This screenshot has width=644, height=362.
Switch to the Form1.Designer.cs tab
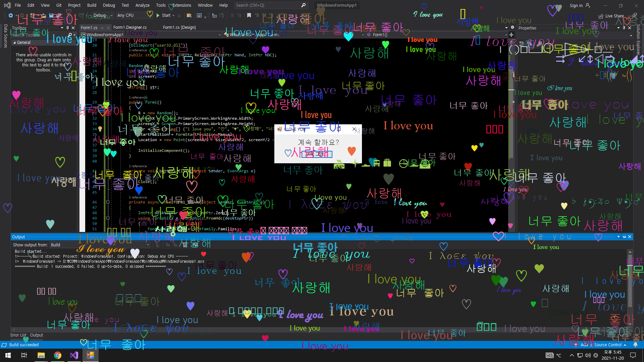pos(130,27)
